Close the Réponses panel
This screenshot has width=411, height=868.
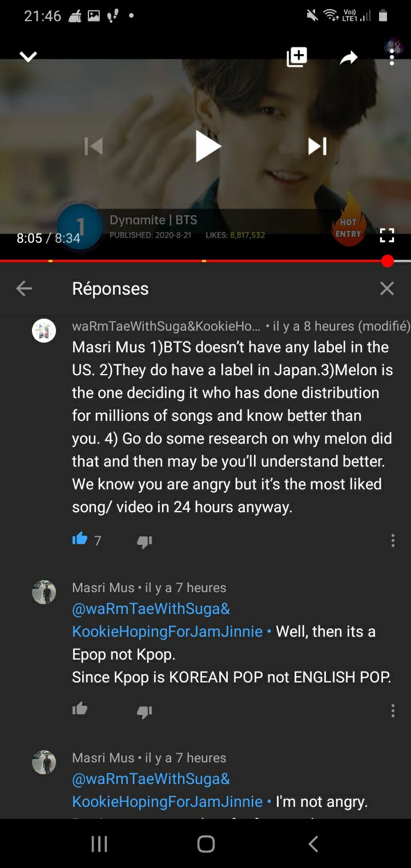tap(387, 288)
